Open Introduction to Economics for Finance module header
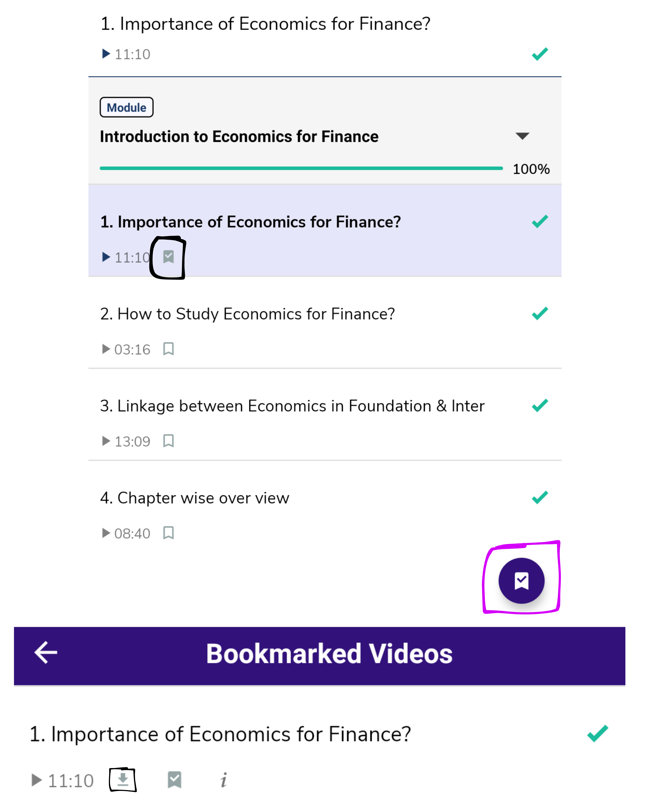The width and height of the screenshot is (650, 812). click(x=239, y=136)
